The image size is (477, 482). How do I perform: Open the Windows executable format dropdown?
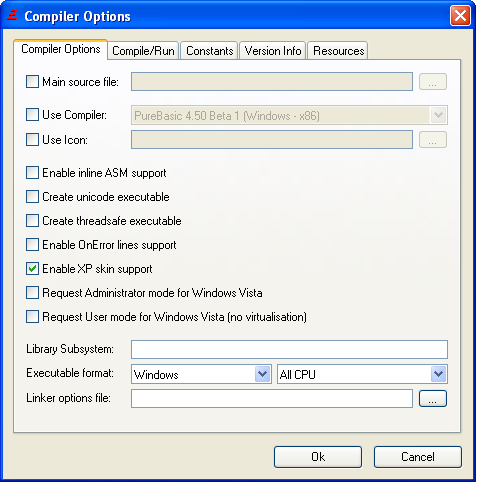click(201, 374)
